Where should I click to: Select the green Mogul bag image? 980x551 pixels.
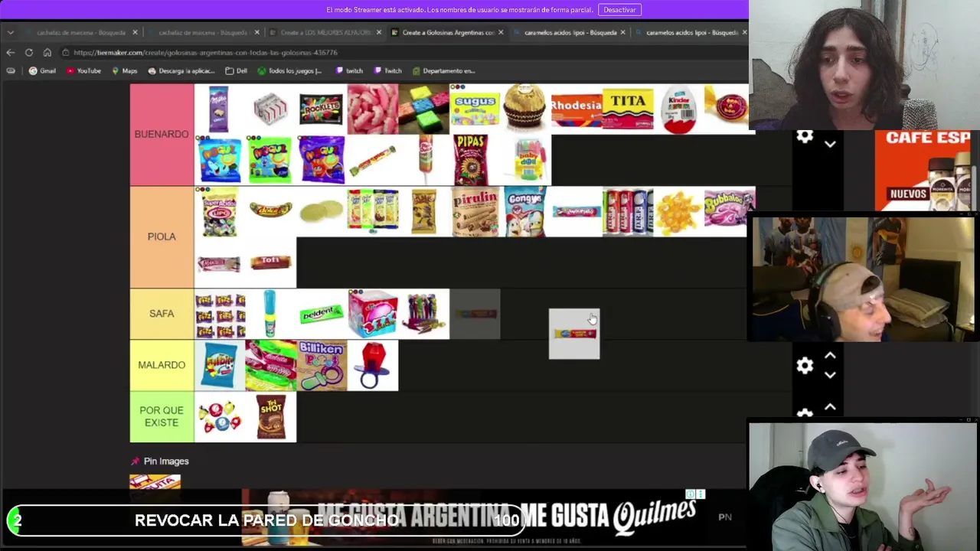coord(270,160)
